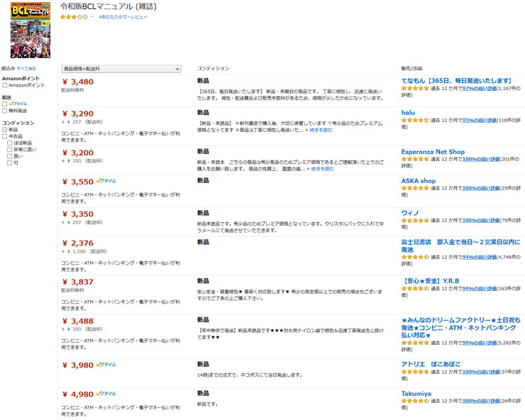525x420 pixels.
Task: Open みんなのドリームファクトリー seller link
Action: click(460, 328)
